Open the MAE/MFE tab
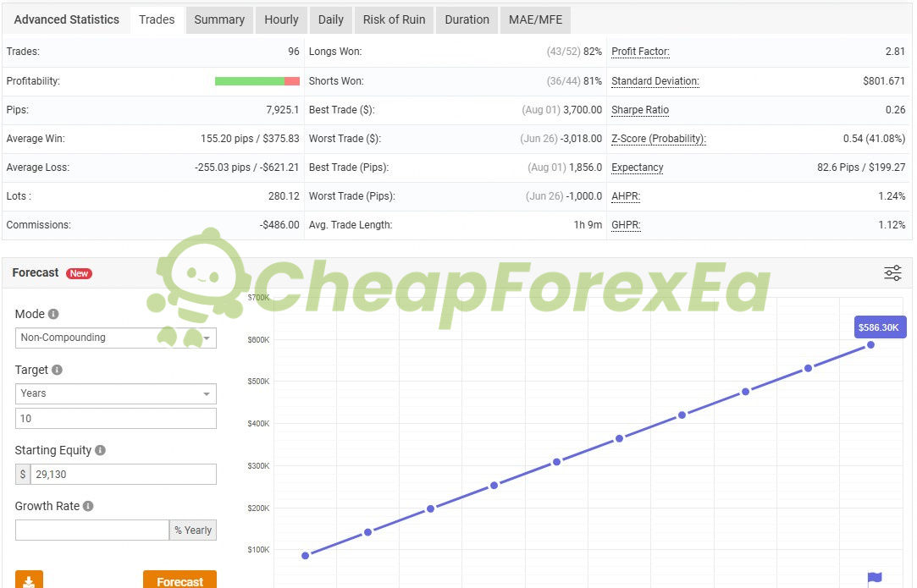 pyautogui.click(x=536, y=19)
